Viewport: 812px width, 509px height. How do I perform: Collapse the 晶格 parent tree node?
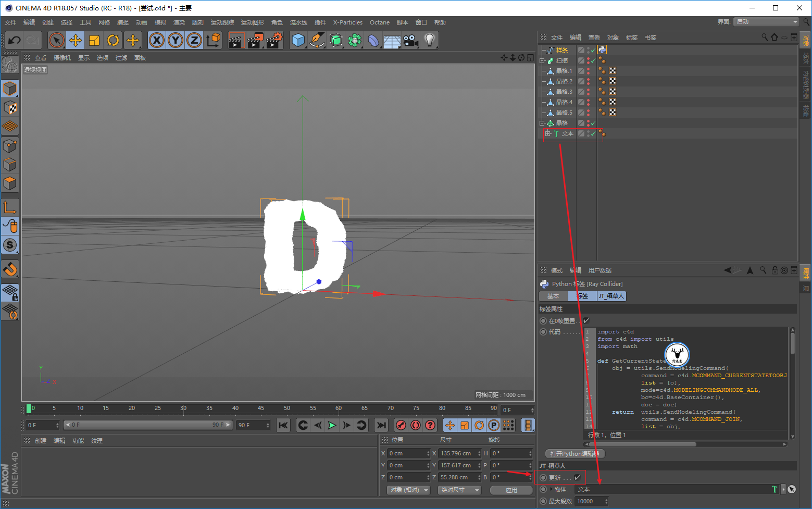pos(542,123)
